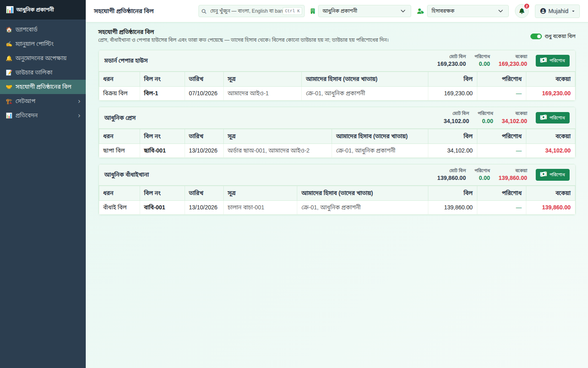The image size is (588, 368).
Task: Click the ভাউচার তালিকা notepad icon
Action: click(x=9, y=72)
